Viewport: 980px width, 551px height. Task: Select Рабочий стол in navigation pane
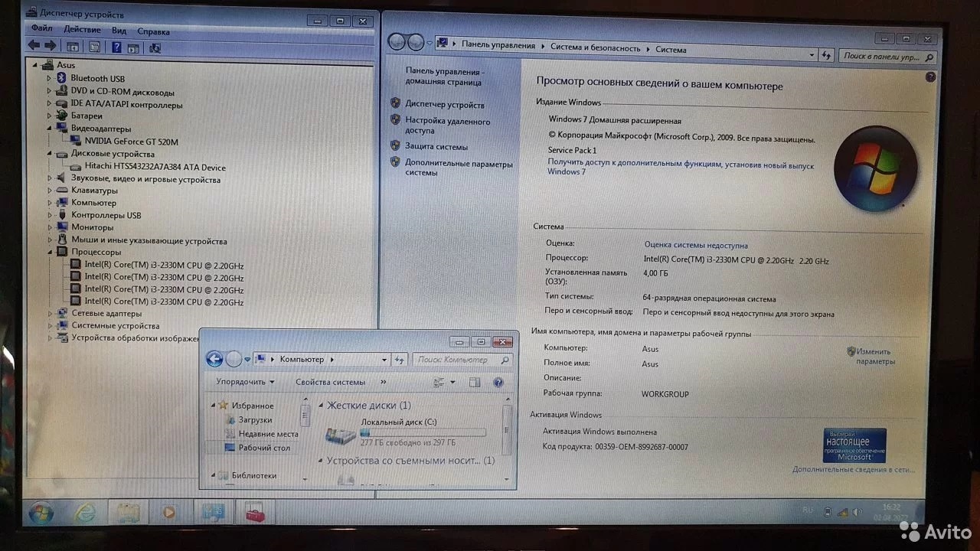tap(264, 448)
